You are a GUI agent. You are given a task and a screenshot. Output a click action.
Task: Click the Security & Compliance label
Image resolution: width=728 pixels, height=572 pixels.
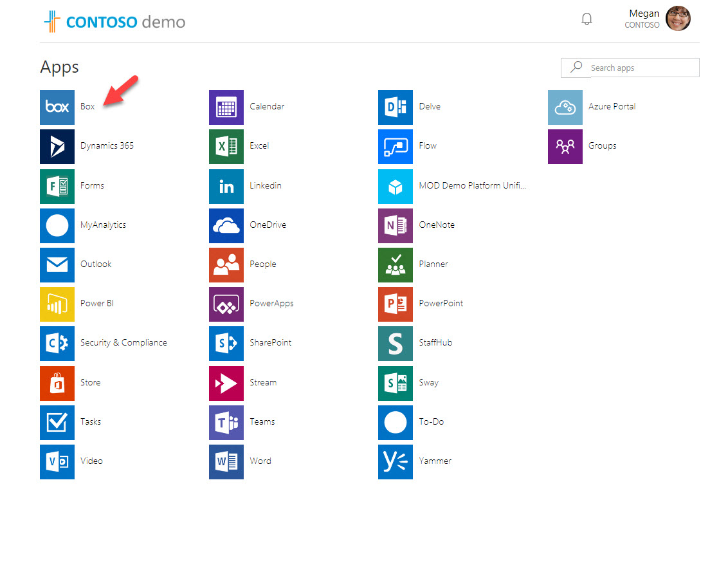click(123, 342)
